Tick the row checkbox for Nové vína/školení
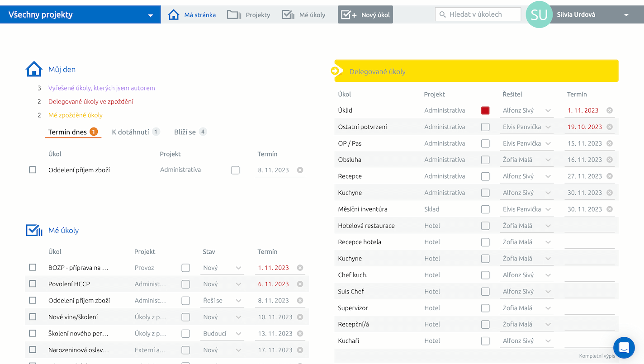 [x=33, y=317]
